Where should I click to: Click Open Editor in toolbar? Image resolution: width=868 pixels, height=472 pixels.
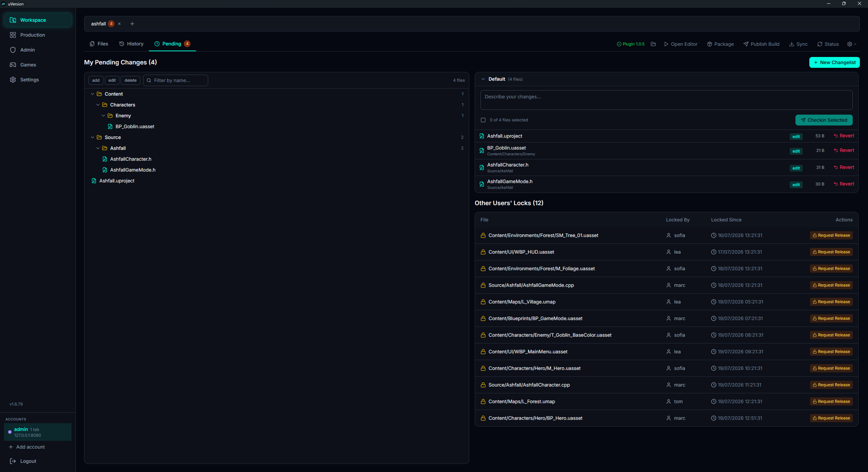pos(680,44)
